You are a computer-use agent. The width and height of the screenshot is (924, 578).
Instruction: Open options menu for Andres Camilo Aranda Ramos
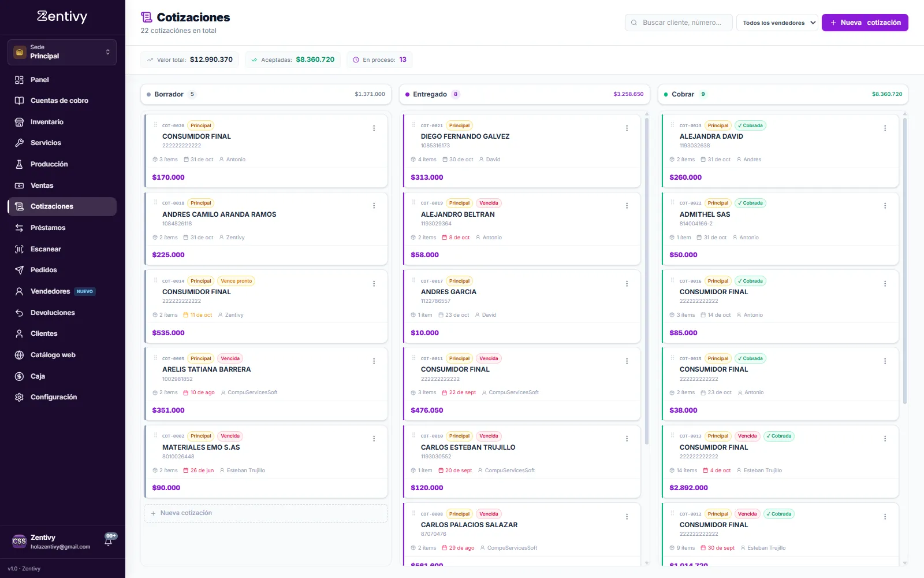tap(374, 206)
